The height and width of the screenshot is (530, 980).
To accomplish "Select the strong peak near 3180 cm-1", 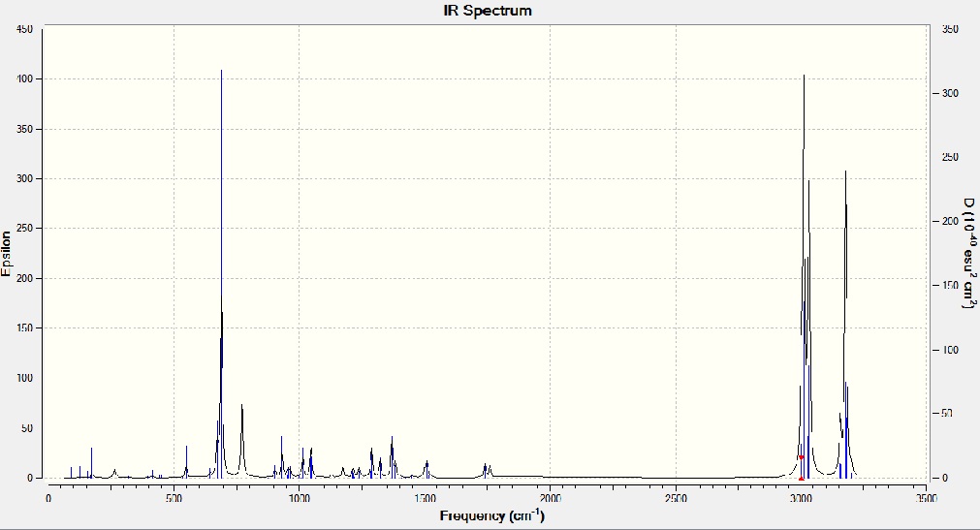I will [x=845, y=324].
